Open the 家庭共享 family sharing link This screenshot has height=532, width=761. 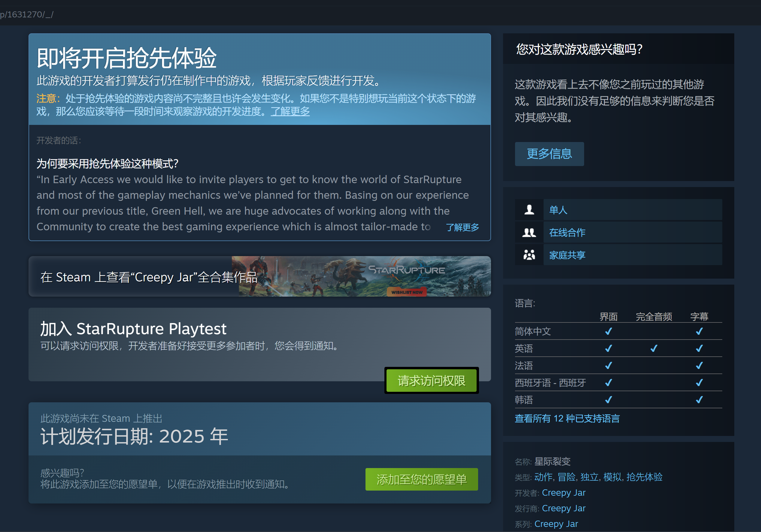(x=567, y=255)
